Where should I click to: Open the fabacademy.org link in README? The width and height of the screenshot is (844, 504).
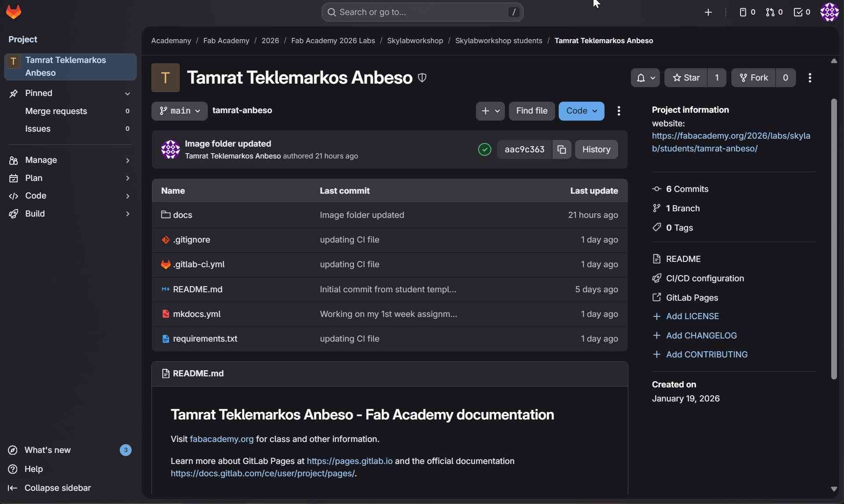(221, 439)
